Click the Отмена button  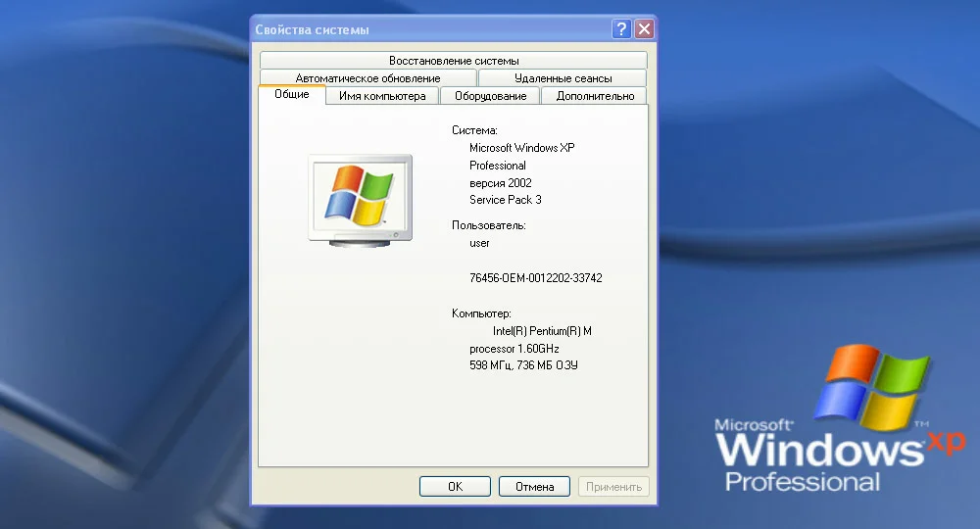[x=534, y=487]
